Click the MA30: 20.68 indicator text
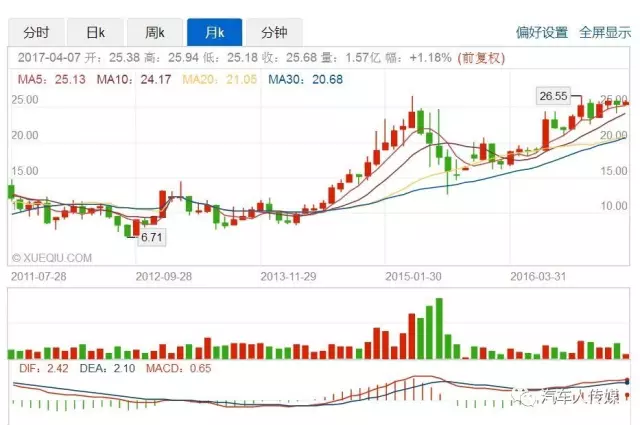The image size is (640, 425). click(305, 79)
